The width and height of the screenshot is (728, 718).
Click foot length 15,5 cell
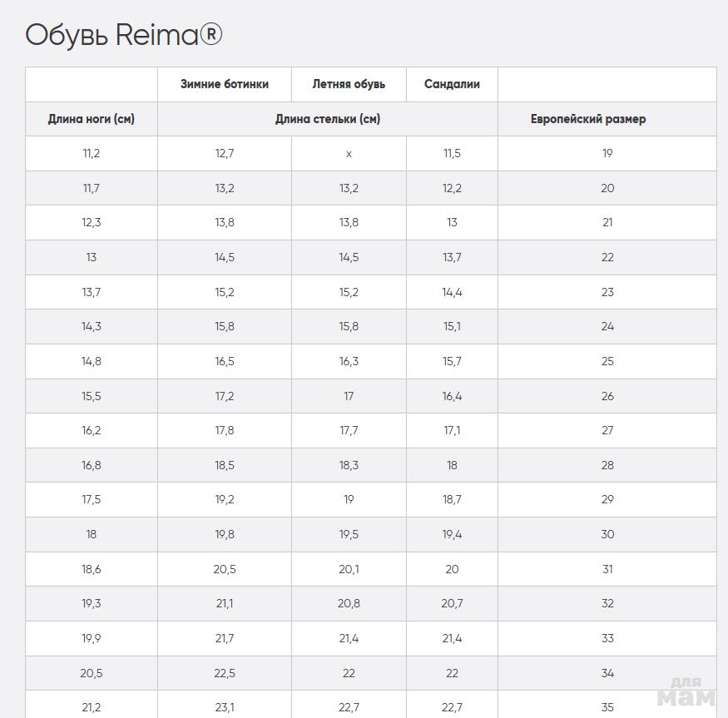tap(91, 396)
